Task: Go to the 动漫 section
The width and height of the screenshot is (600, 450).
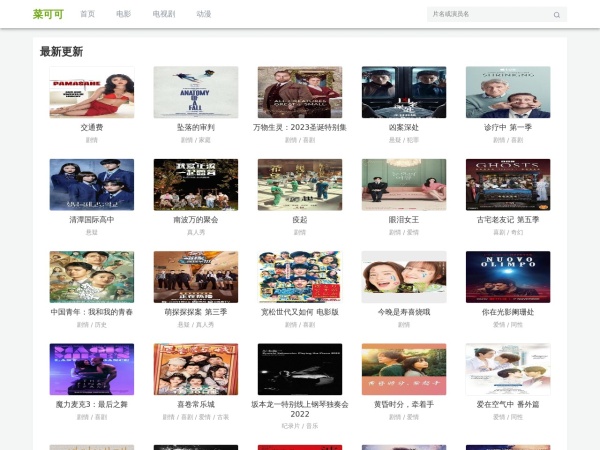Action: coord(204,14)
